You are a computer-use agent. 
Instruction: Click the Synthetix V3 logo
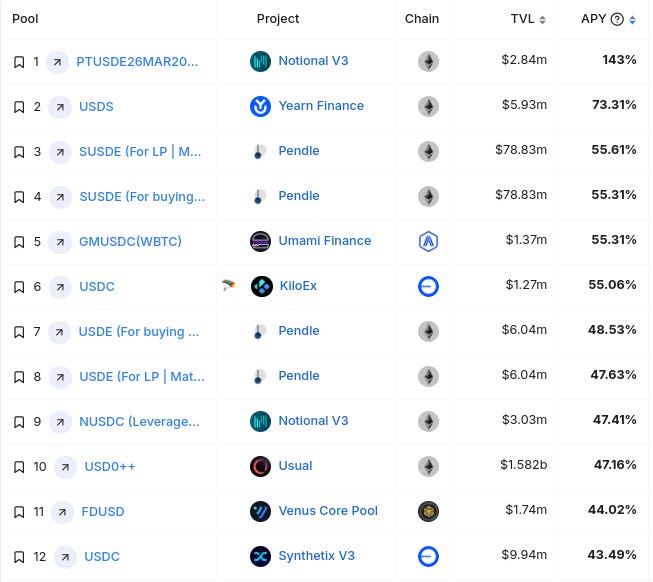click(260, 556)
